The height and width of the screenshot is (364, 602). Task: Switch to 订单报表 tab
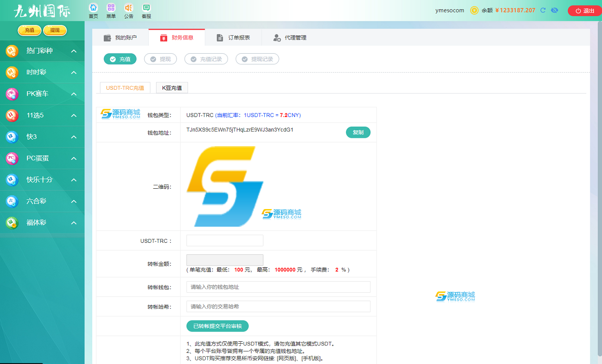click(x=233, y=37)
